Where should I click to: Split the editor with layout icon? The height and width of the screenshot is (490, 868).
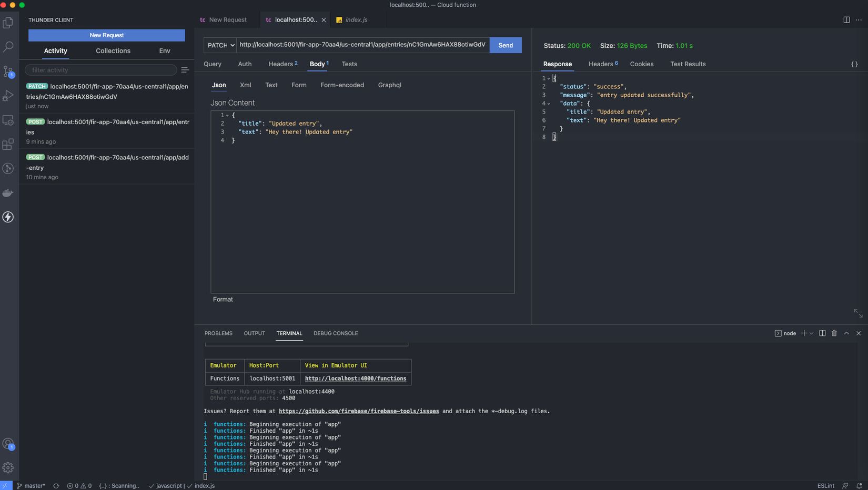846,19
